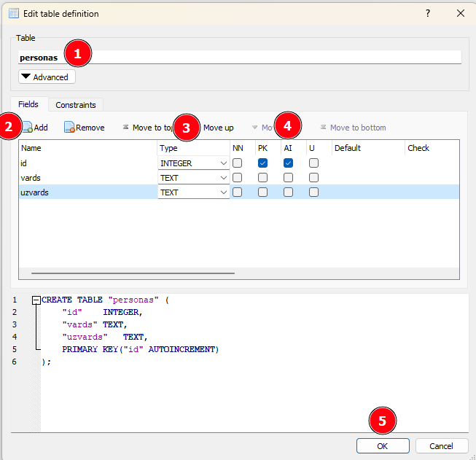Select the Fields tab
The image size is (476, 460).
click(x=28, y=104)
